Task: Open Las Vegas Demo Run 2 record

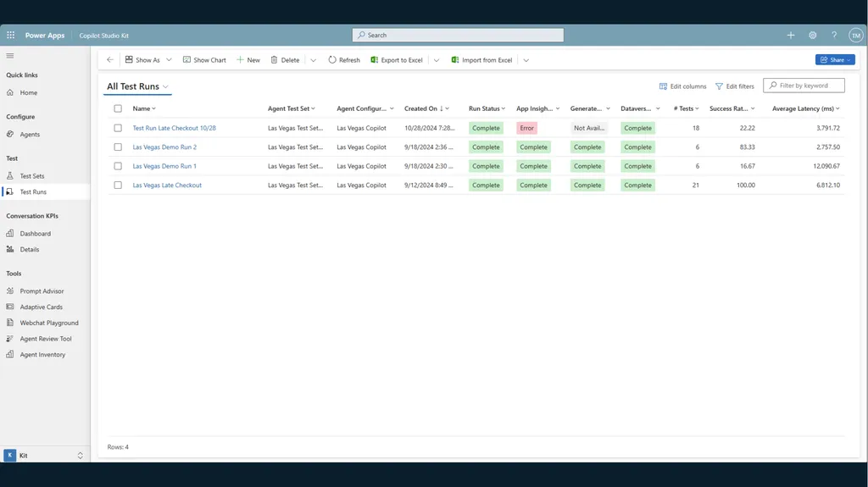Action: coord(164,147)
